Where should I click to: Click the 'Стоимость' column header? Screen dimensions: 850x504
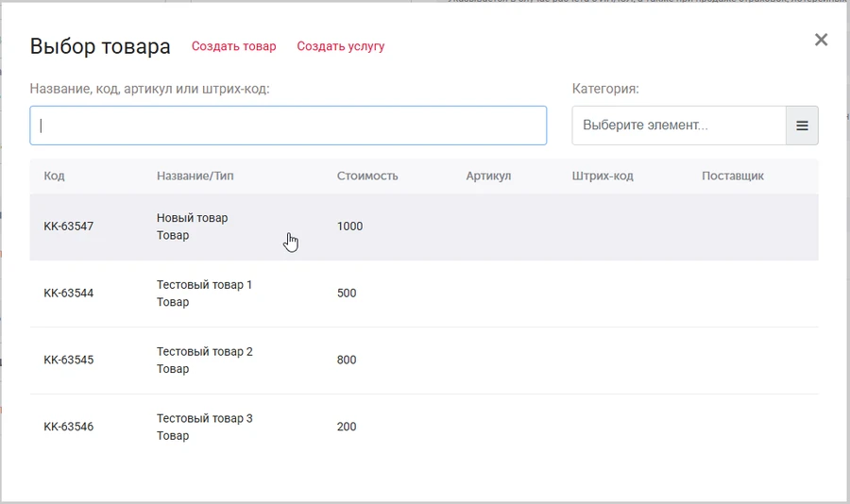367,176
